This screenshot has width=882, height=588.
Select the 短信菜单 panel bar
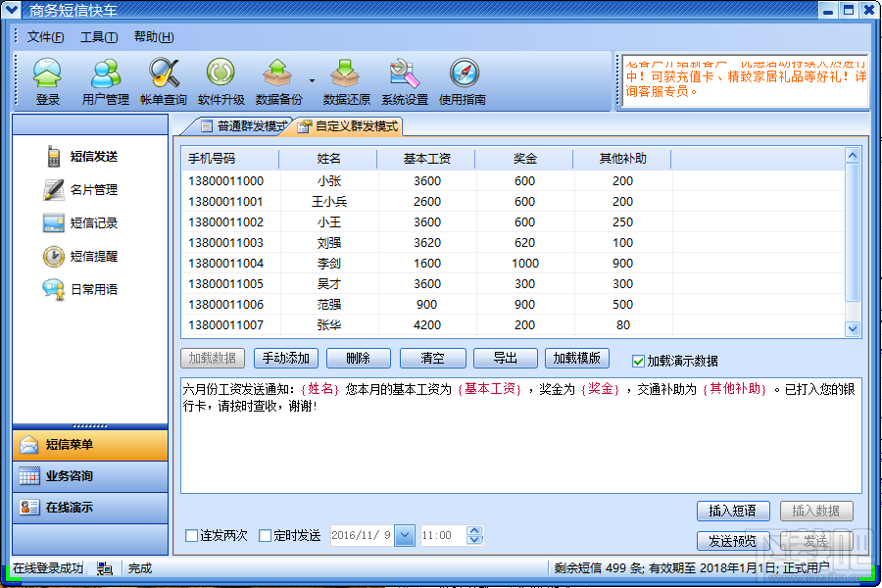click(90, 445)
